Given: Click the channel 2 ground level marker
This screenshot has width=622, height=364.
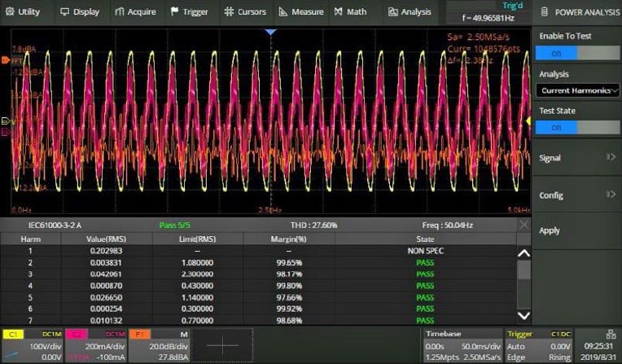Looking at the screenshot, I should click(5, 132).
